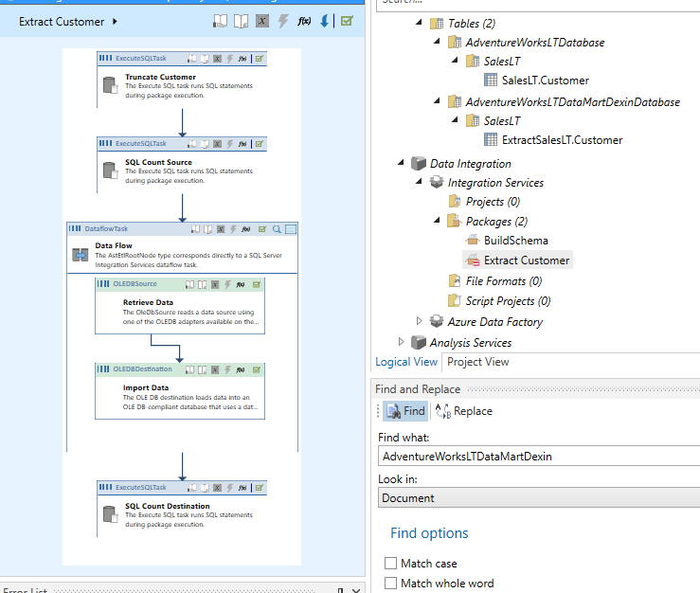Select the SQL Count Destination task title
The height and width of the screenshot is (593, 700).
pos(167,506)
